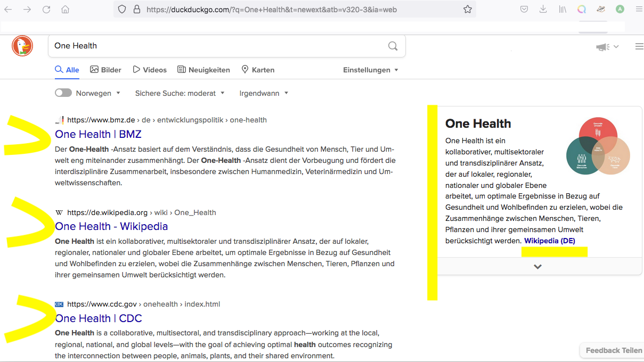Image resolution: width=644 pixels, height=362 pixels.
Task: Follow the Wikipedia (DE) info box link
Action: 550,241
